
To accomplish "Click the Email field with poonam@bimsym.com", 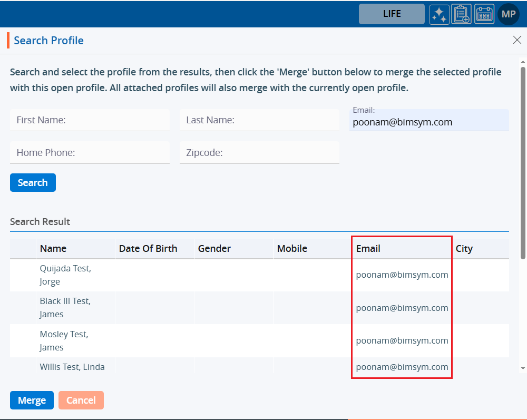I will [x=428, y=122].
